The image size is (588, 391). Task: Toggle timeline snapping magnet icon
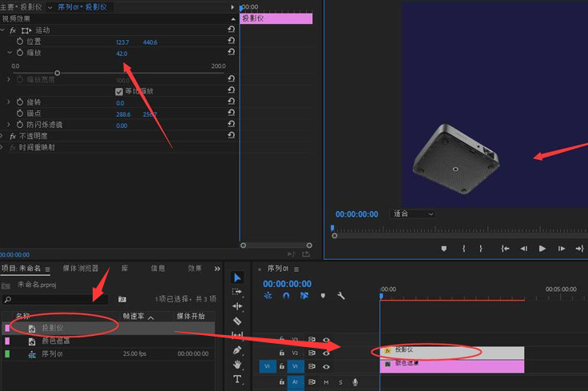click(x=285, y=295)
